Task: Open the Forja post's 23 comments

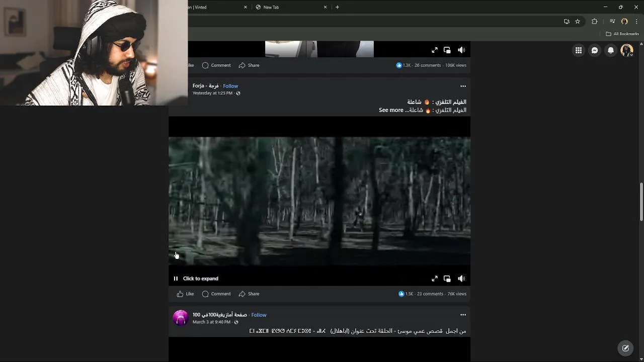Action: [x=430, y=294]
